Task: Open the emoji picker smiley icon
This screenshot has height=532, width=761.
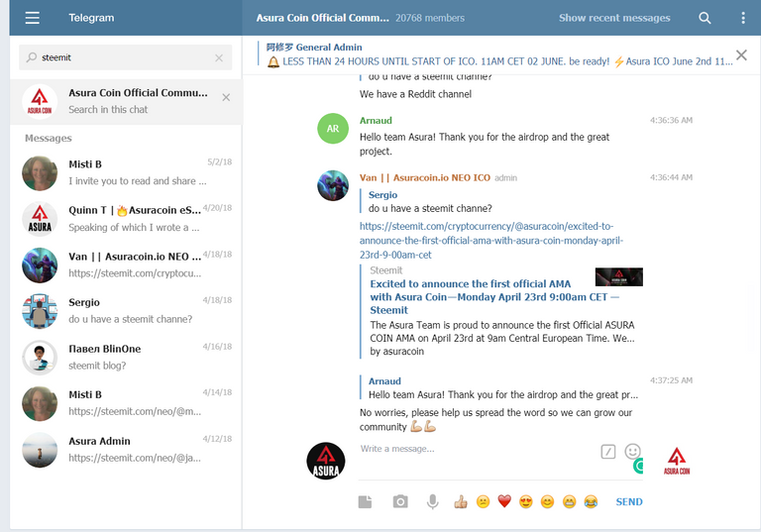Action: tap(632, 452)
